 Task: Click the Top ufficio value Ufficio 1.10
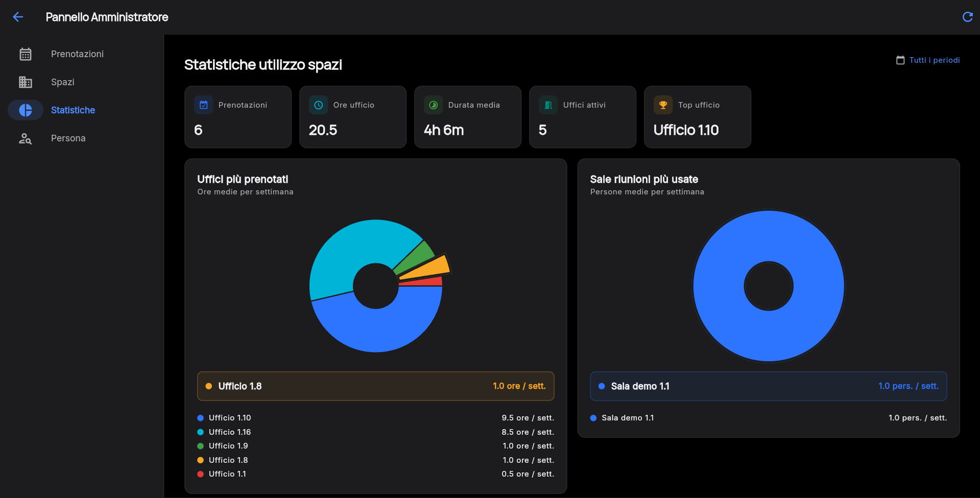686,130
